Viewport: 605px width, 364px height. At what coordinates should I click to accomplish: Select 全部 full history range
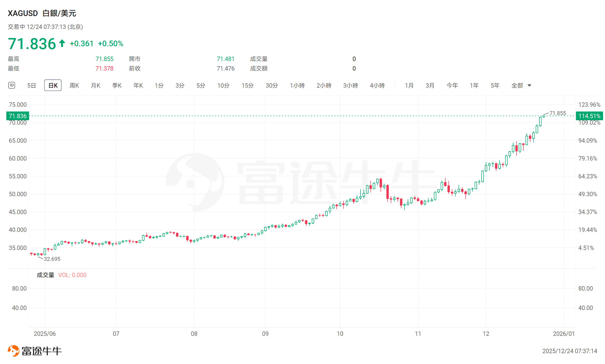[517, 85]
